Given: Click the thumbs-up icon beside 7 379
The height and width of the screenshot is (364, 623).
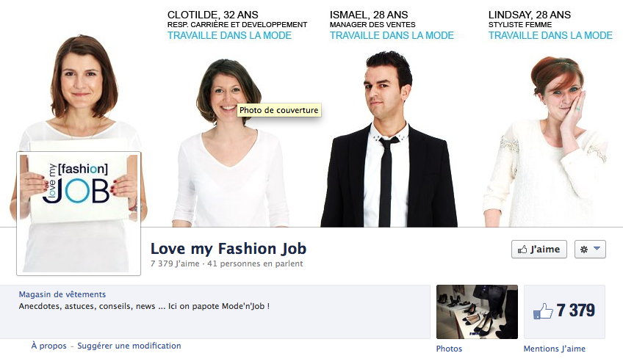Looking at the screenshot, I should (542, 311).
